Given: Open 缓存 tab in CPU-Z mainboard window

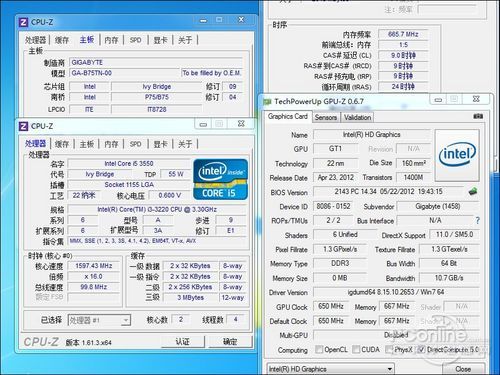Looking at the screenshot, I should click(x=62, y=40).
